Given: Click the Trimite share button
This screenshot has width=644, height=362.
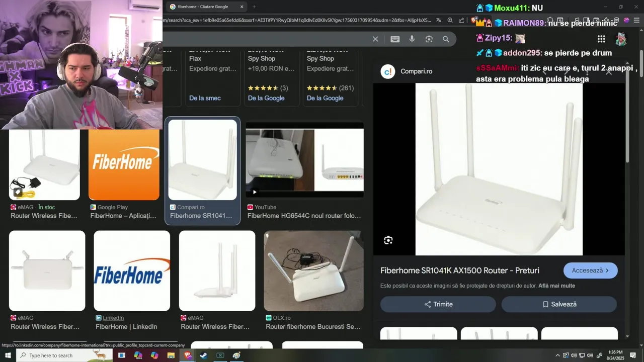Looking at the screenshot, I should 438,304.
